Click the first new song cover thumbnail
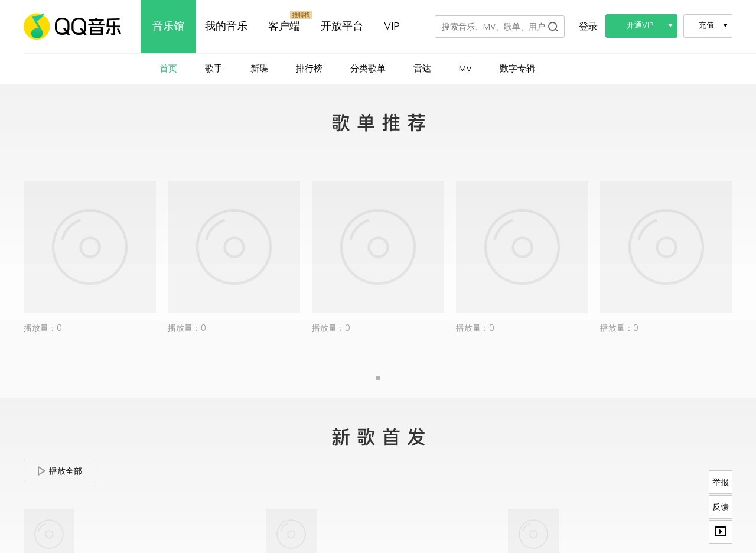This screenshot has width=756, height=553. tap(49, 531)
